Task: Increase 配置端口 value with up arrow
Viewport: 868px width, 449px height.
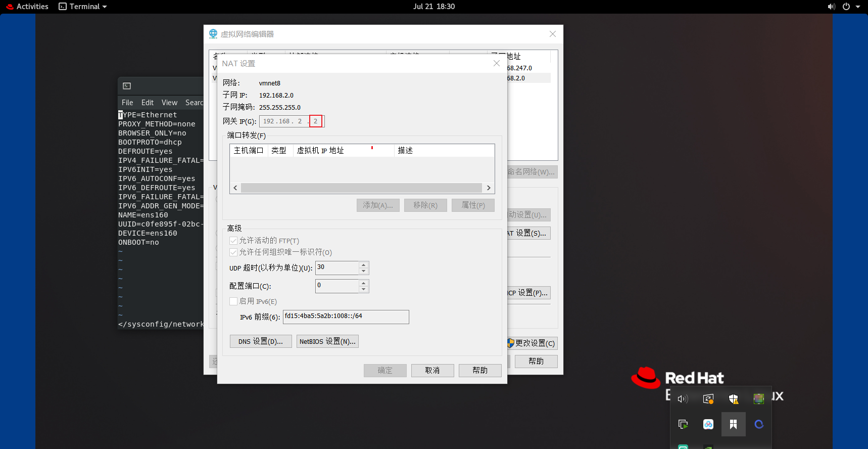Action: (x=363, y=283)
